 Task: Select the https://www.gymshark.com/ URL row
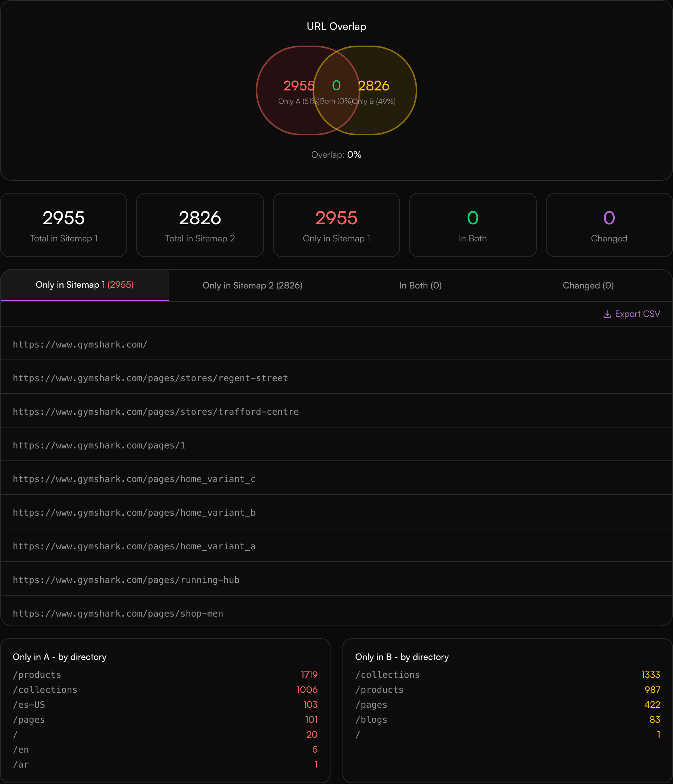point(80,344)
